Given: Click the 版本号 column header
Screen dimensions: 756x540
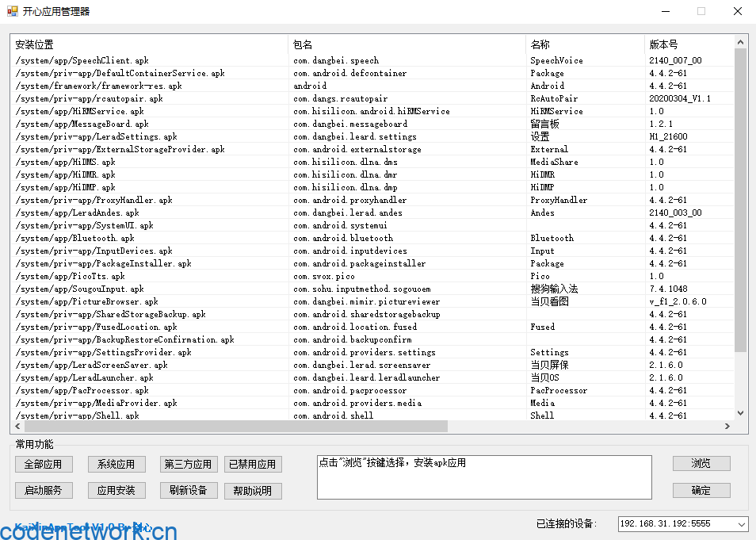Looking at the screenshot, I should [x=688, y=44].
